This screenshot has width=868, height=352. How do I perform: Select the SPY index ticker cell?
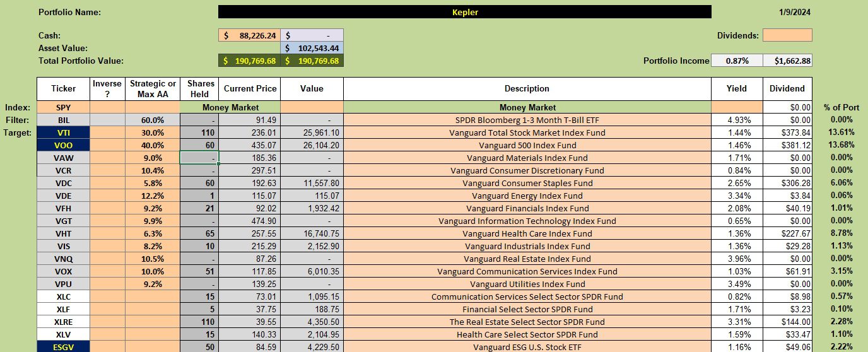coord(63,107)
